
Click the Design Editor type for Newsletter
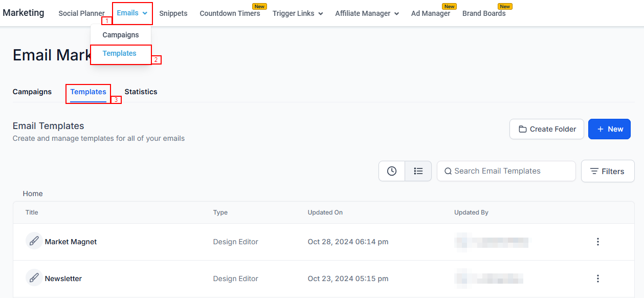click(236, 279)
